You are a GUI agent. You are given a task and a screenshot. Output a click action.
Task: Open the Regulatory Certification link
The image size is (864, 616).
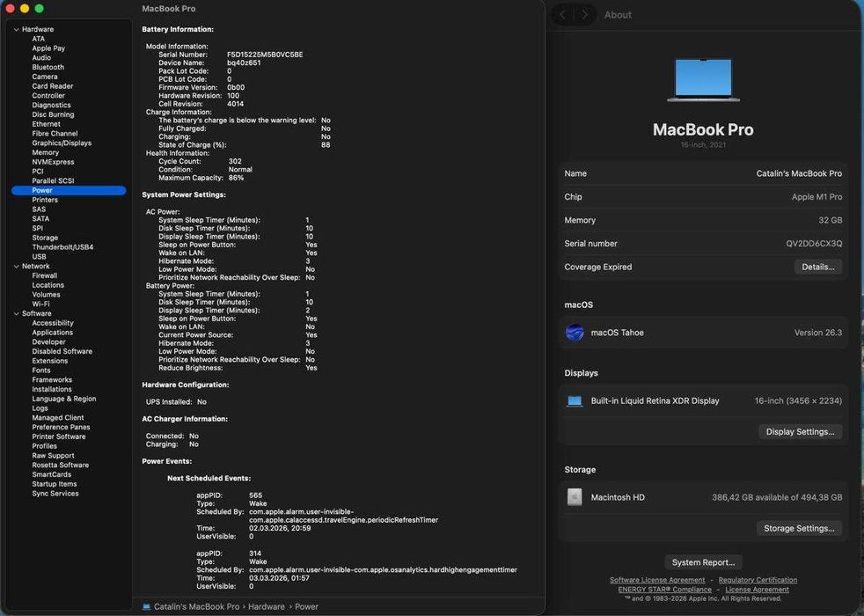[758, 580]
